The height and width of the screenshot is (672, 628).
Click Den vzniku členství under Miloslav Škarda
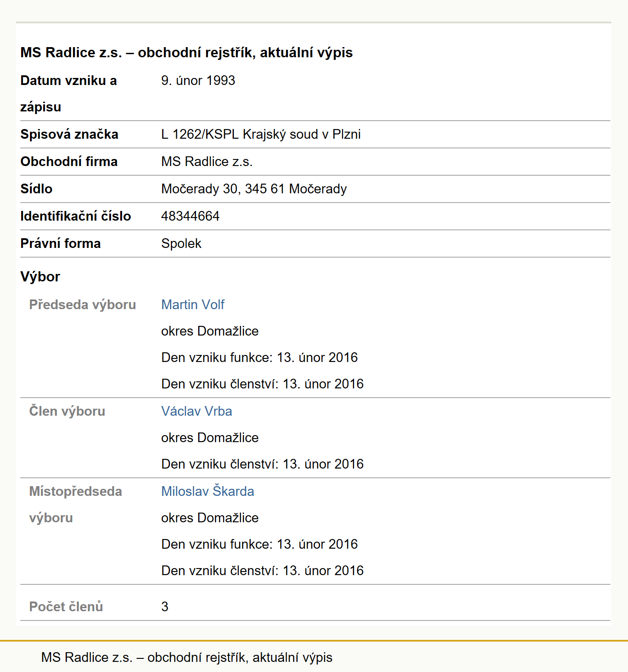(x=262, y=570)
